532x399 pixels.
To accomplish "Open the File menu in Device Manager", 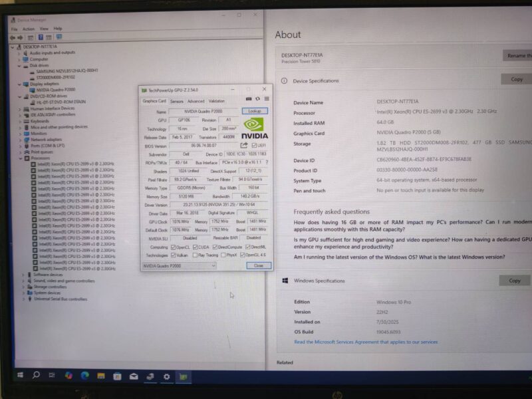I will click(14, 29).
